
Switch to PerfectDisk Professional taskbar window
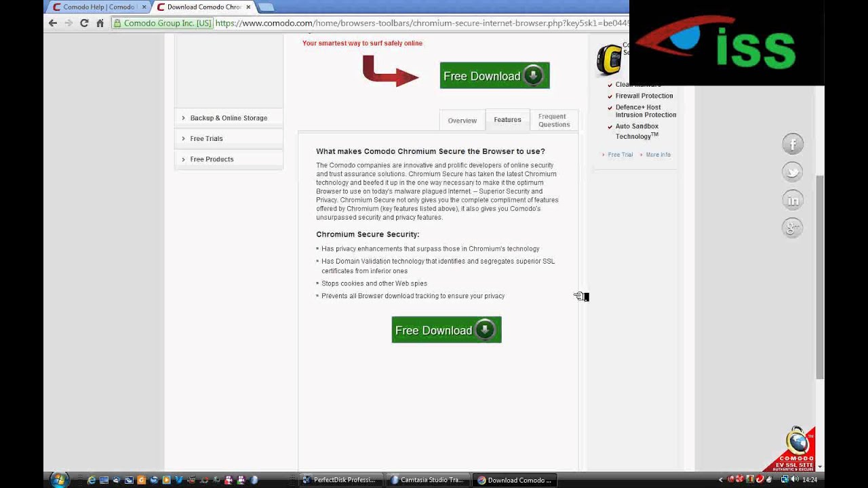(x=342, y=480)
